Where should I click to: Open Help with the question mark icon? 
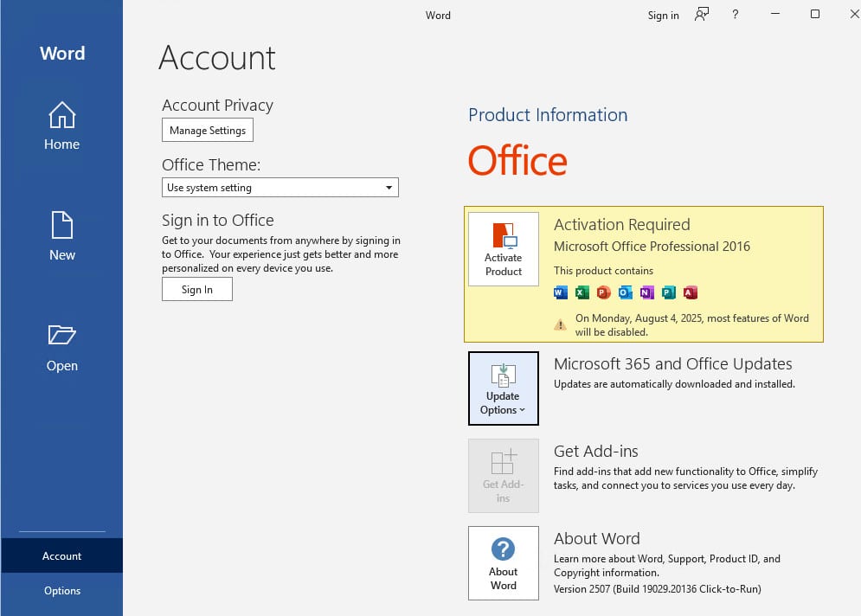[x=736, y=14]
